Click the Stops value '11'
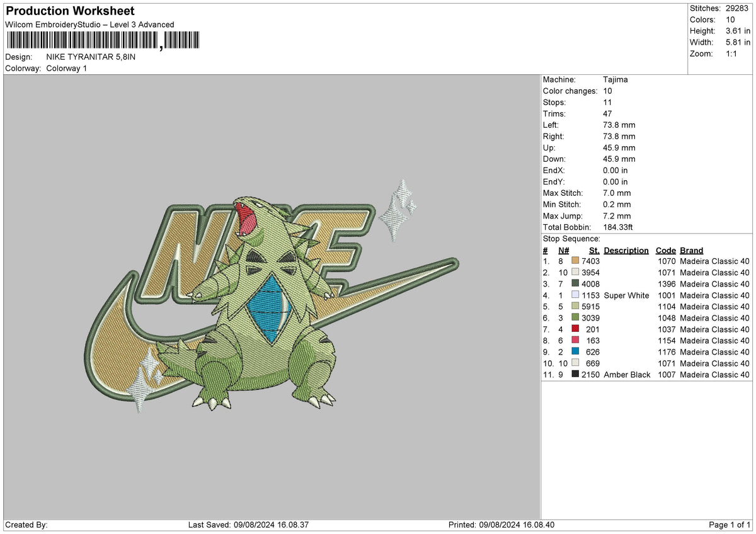This screenshot has height=534, width=756. (x=607, y=102)
